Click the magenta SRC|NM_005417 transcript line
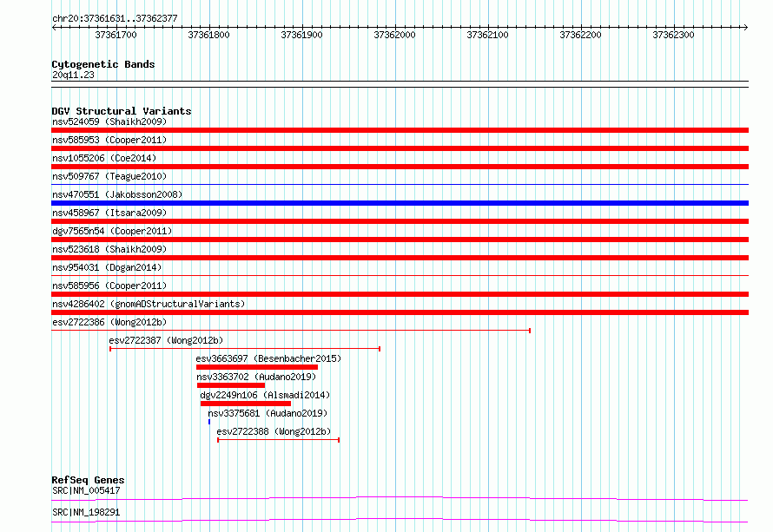 pyautogui.click(x=400, y=498)
